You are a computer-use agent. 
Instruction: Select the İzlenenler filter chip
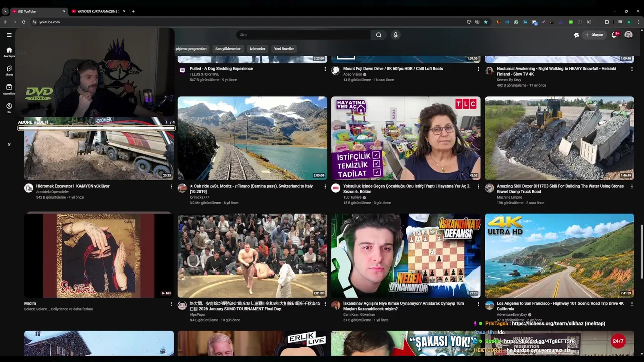pos(258,49)
